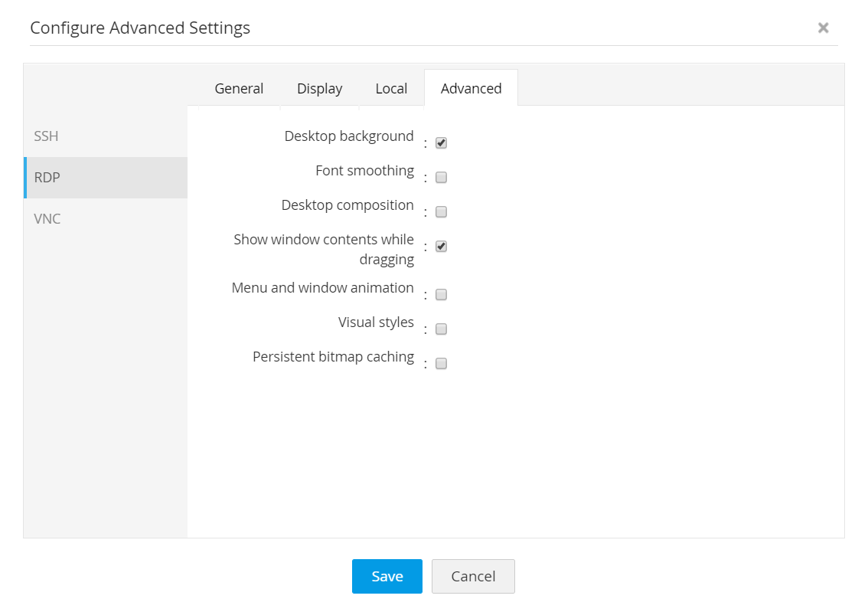The width and height of the screenshot is (868, 612).
Task: Enable Persistent bitmap caching
Action: [x=441, y=363]
